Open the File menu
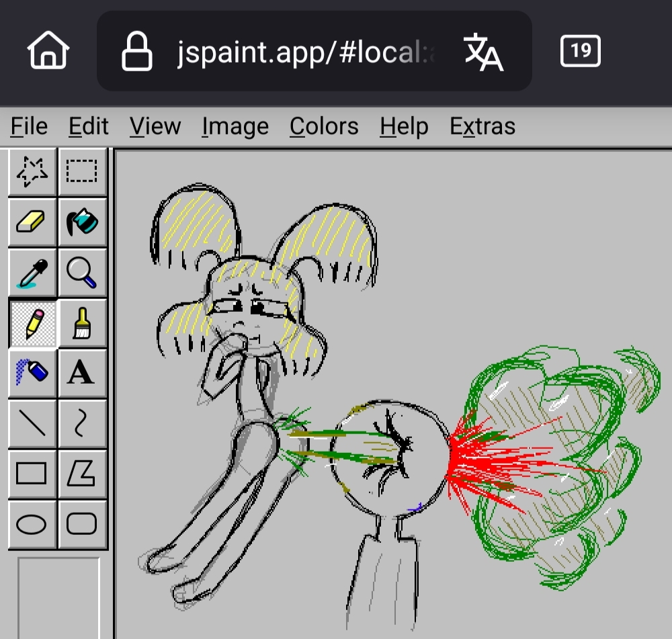672x639 pixels. 29,126
